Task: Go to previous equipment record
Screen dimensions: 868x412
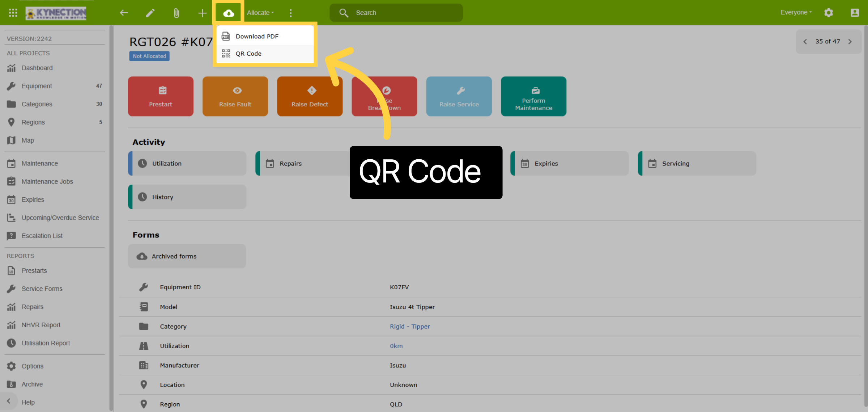Action: [x=805, y=42]
